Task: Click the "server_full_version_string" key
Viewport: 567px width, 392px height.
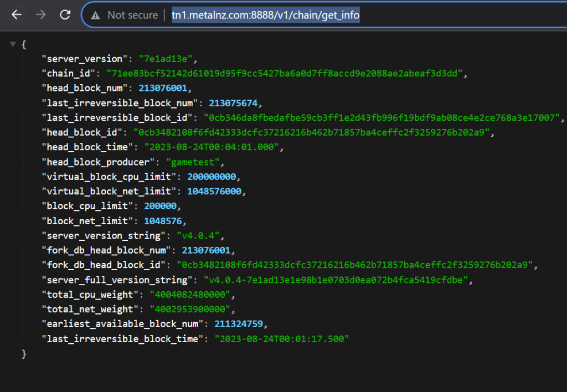Action: (x=117, y=280)
